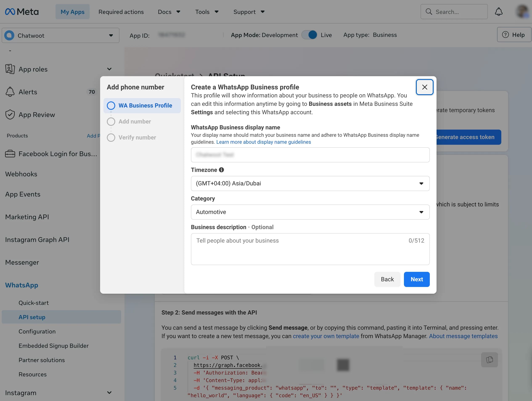Open notifications bell in top bar
The width and height of the screenshot is (532, 401).
[499, 12]
